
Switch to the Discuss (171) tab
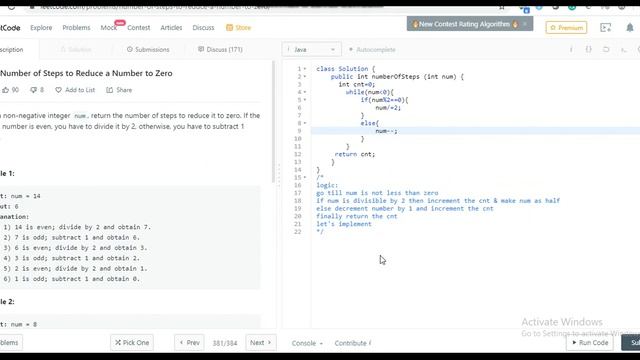pyautogui.click(x=220, y=49)
